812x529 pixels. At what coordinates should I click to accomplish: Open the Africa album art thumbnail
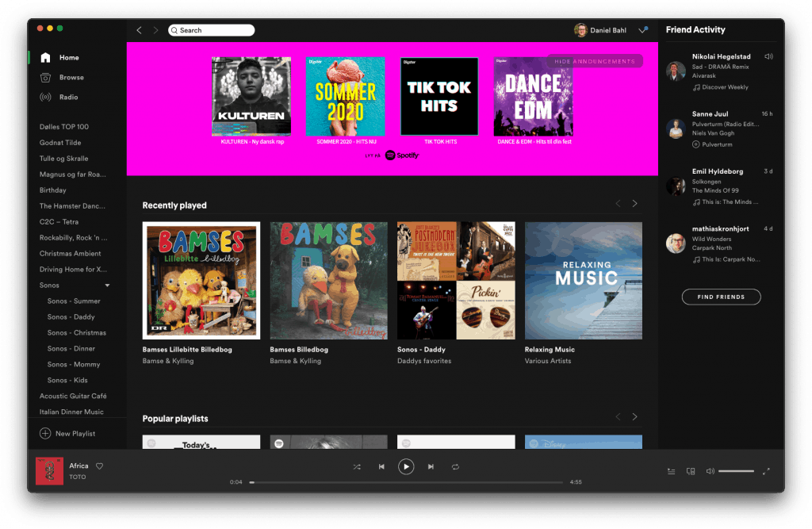[49, 471]
